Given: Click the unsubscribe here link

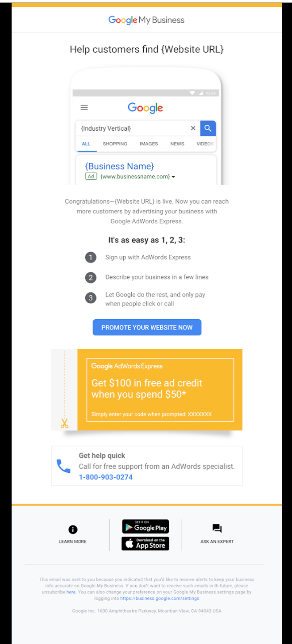Looking at the screenshot, I should pos(71,592).
